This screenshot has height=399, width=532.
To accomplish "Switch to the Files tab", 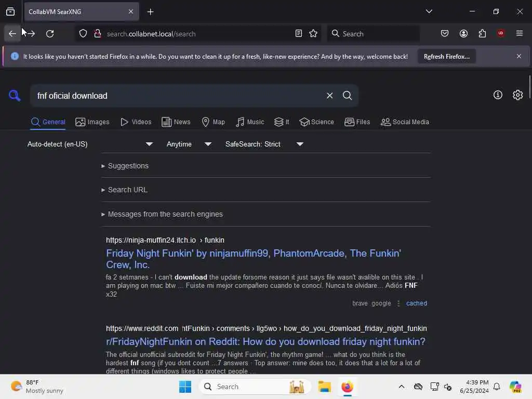I will (x=357, y=122).
